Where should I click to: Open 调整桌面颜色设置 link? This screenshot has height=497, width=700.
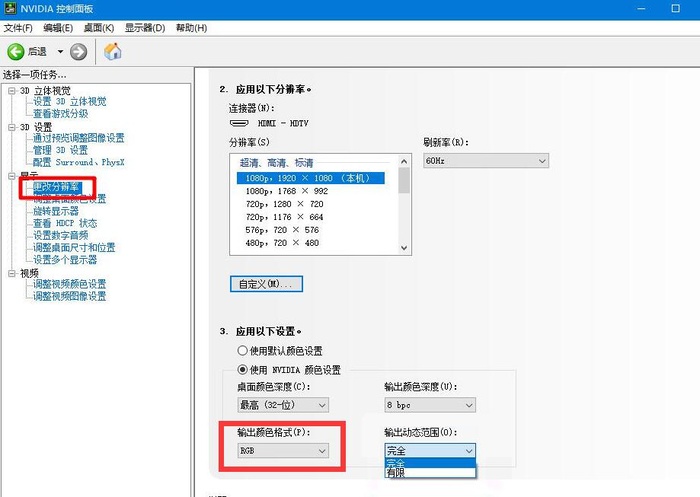pos(70,199)
